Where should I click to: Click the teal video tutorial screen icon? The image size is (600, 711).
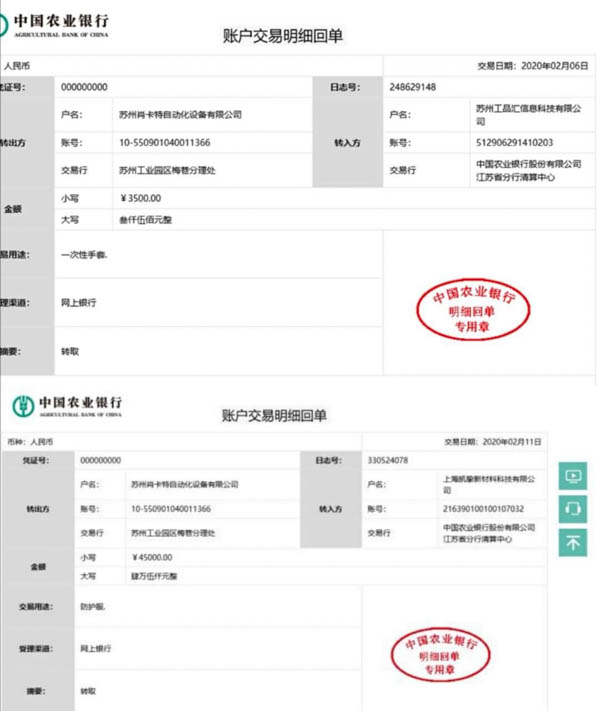click(x=572, y=476)
